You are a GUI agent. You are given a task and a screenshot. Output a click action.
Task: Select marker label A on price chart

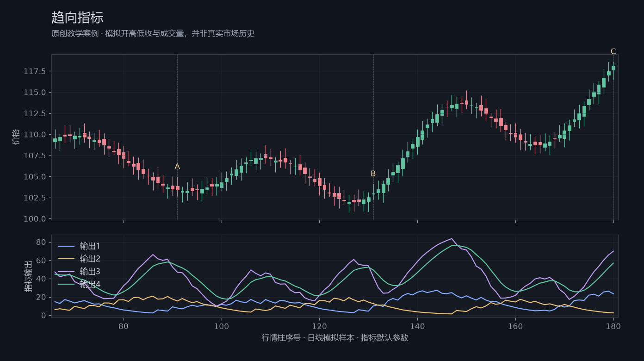click(177, 167)
